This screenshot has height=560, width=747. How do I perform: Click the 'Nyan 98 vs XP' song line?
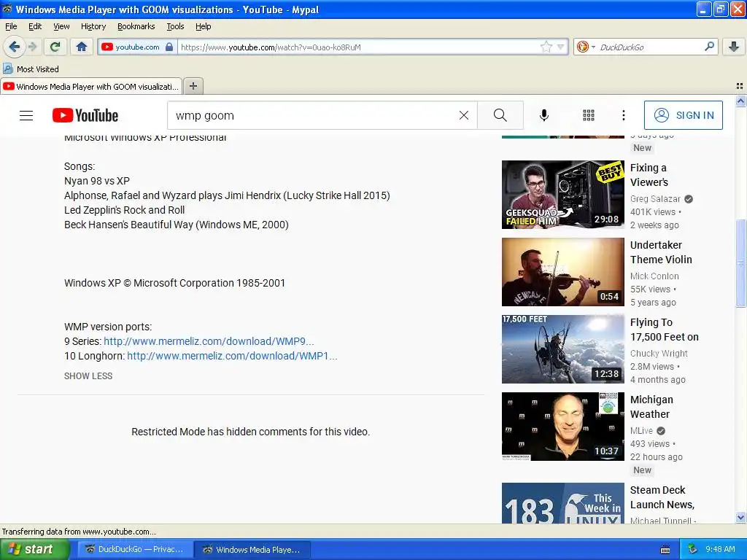click(x=97, y=181)
